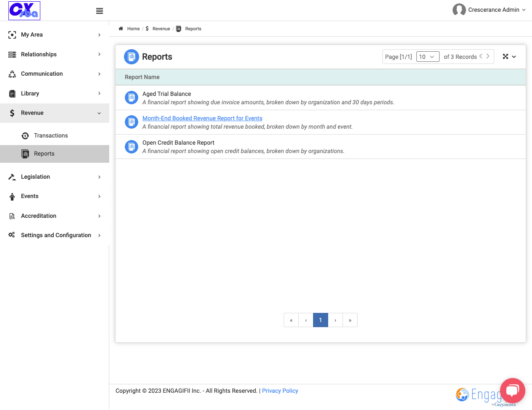Image resolution: width=532 pixels, height=410 pixels.
Task: Click the Relationships sidebar icon
Action: pos(12,55)
